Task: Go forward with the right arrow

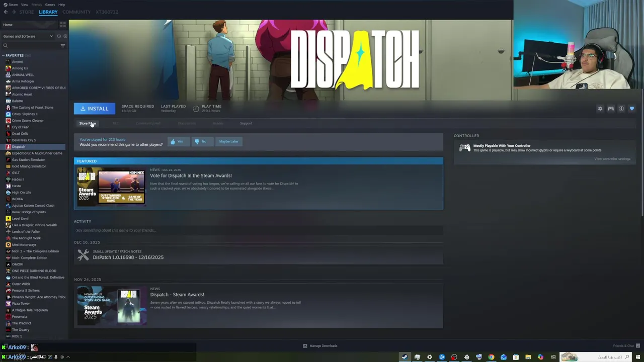Action: (x=14, y=12)
